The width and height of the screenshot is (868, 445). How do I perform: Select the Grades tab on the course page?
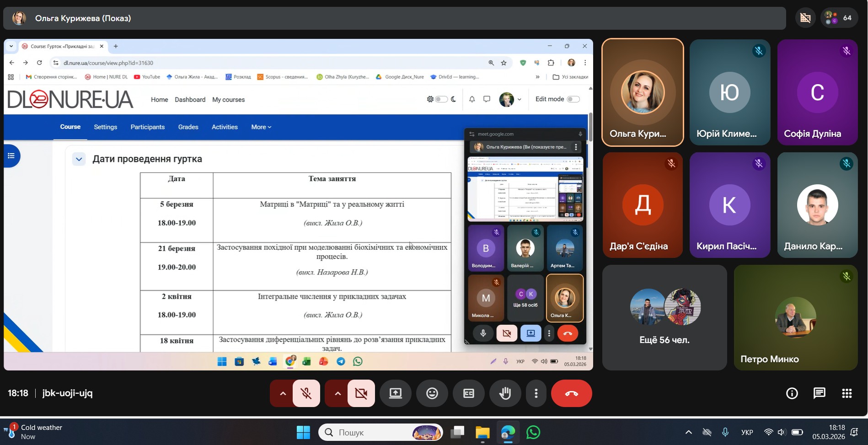click(188, 127)
